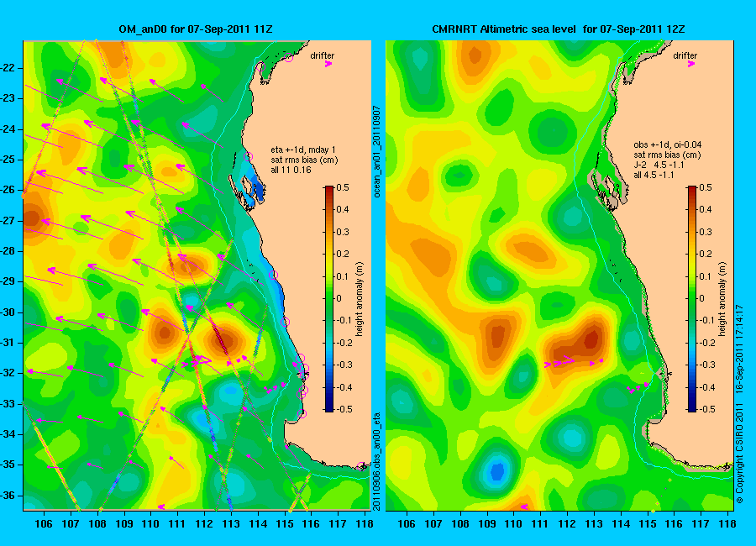Click the "0" tick label on left colorbar
Image resolution: width=756 pixels, height=546 pixels.
pos(339,298)
